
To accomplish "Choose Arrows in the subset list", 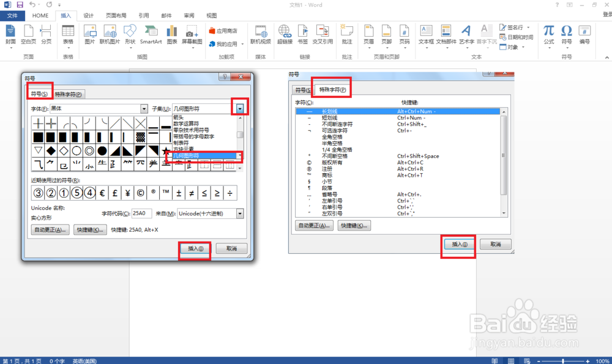I will (x=205, y=117).
